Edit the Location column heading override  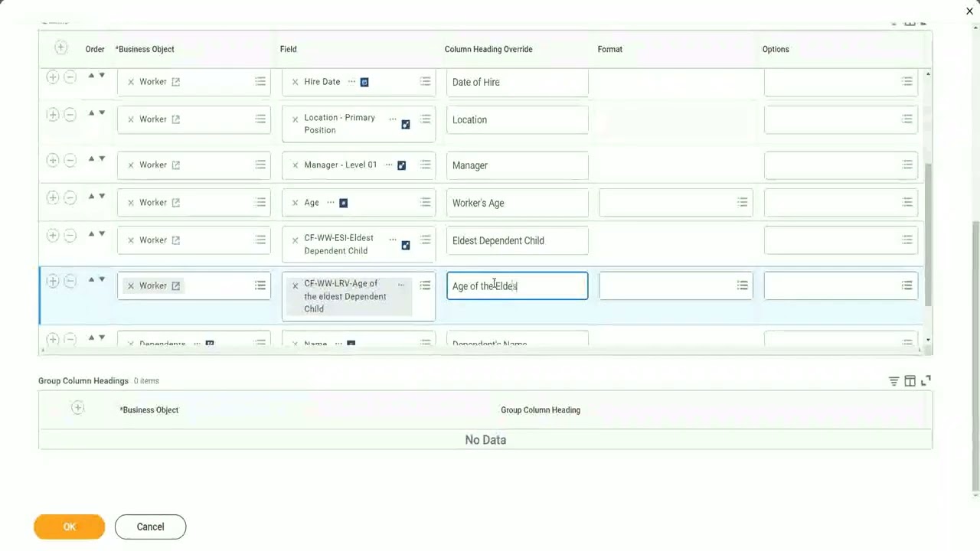[518, 119]
